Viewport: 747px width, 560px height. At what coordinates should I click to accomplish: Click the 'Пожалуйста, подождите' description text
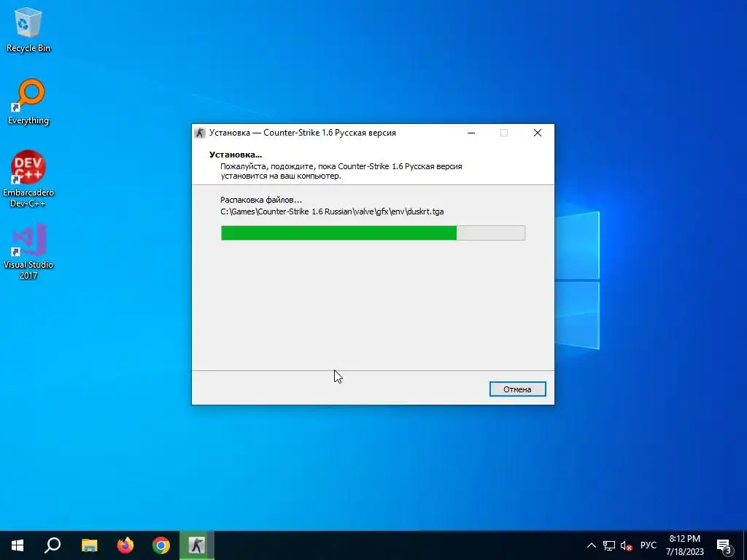pyautogui.click(x=341, y=171)
